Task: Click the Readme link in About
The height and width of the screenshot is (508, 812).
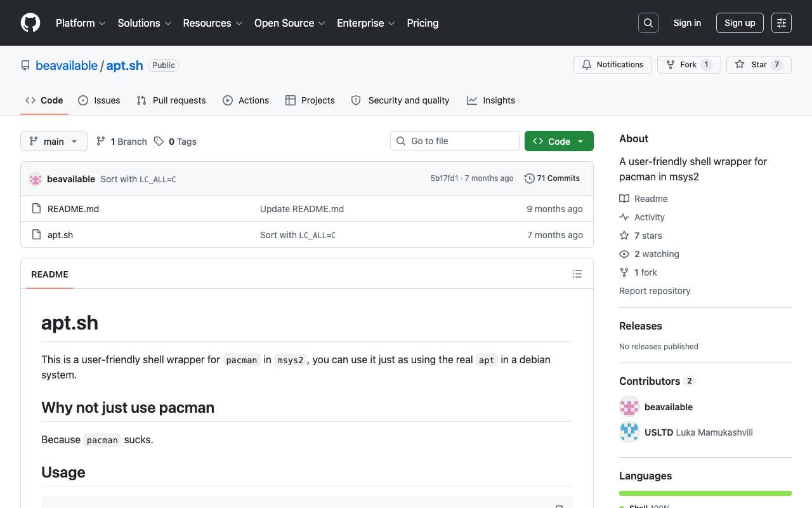Action: click(643, 199)
